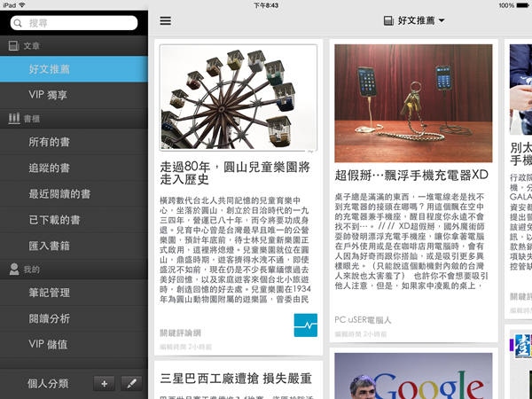
Task: Click the 文章 section icon
Action: click(x=13, y=46)
